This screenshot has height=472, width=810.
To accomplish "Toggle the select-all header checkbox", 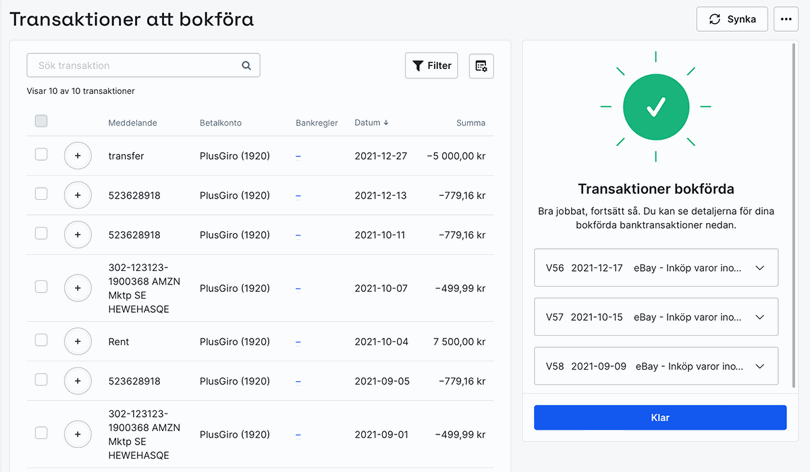I will (x=41, y=122).
